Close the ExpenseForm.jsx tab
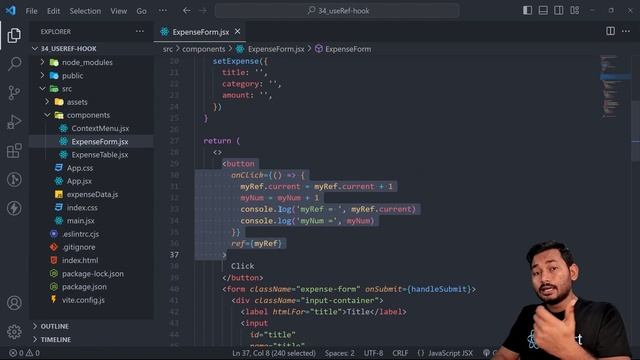The height and width of the screenshot is (360, 640). [x=238, y=31]
